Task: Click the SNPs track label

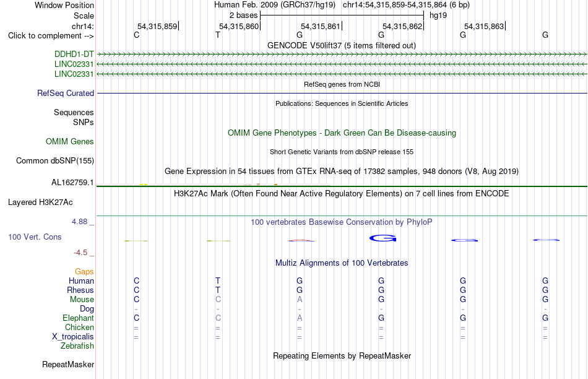Action: coord(84,123)
